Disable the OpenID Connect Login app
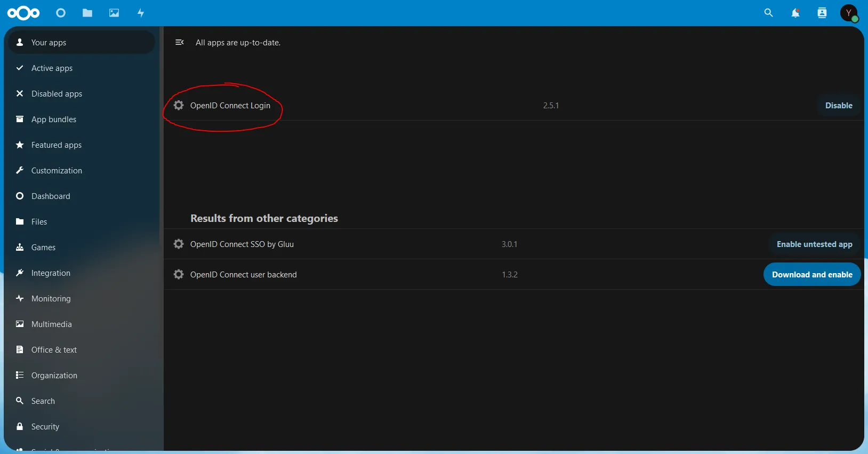 point(839,105)
